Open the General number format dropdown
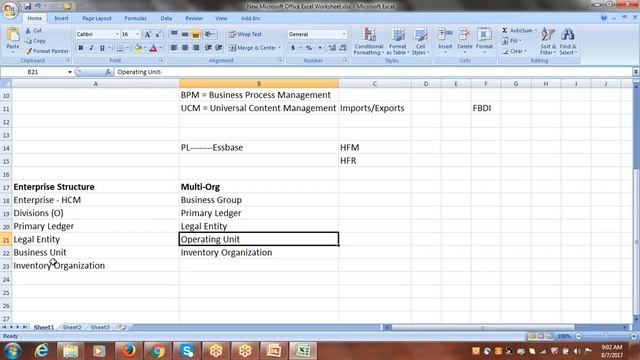This screenshot has width=640, height=360. click(344, 34)
